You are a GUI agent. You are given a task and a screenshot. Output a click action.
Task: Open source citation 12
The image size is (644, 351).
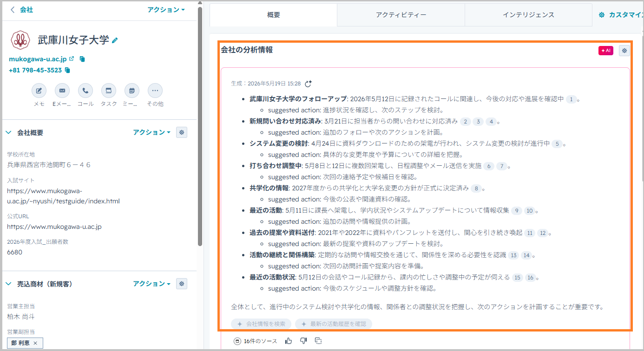[x=543, y=233]
